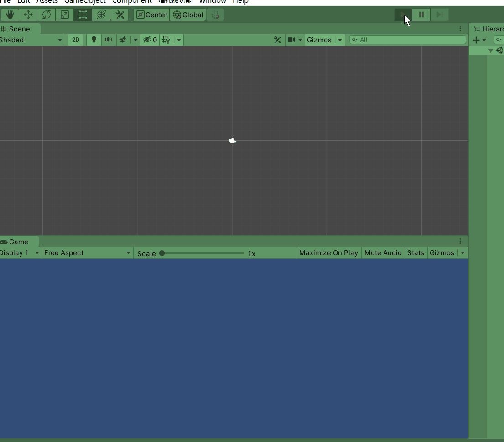Expand Scene Gizmos dropdown arrow
Image resolution: width=504 pixels, height=442 pixels.
[340, 40]
